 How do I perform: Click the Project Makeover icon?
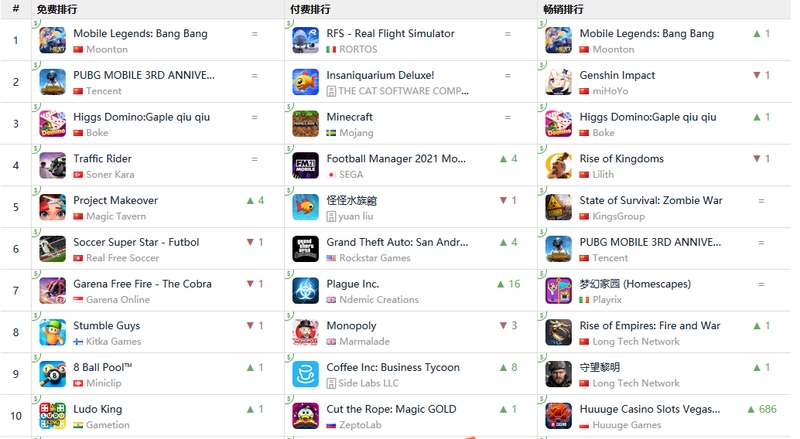pos(53,207)
